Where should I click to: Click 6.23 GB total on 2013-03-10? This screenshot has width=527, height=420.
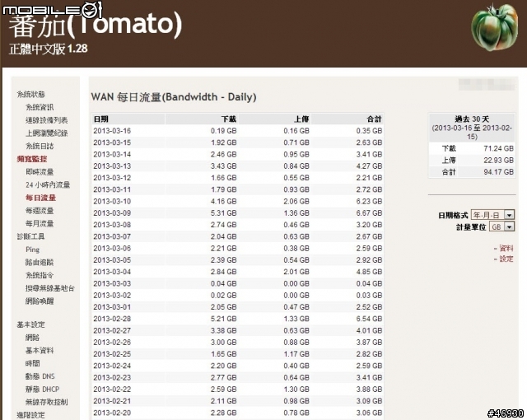369,201
